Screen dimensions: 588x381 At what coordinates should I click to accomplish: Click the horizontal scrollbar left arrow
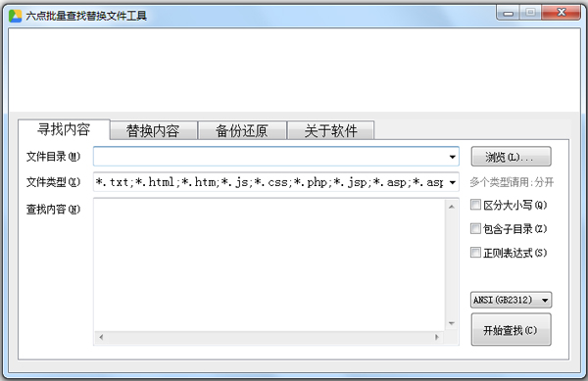click(x=101, y=337)
